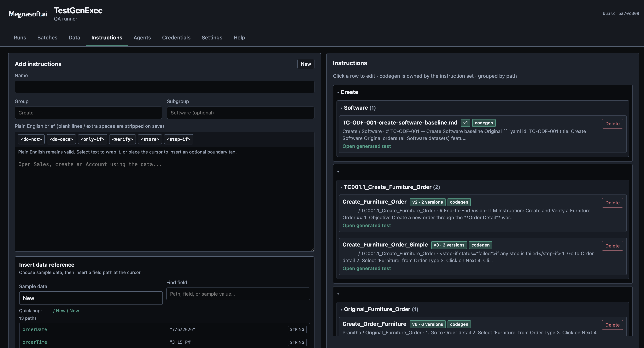Collapse the unnamed group above TC001.1_Create_Furniture_Order
Screen dimensions: 644x348
338,172
